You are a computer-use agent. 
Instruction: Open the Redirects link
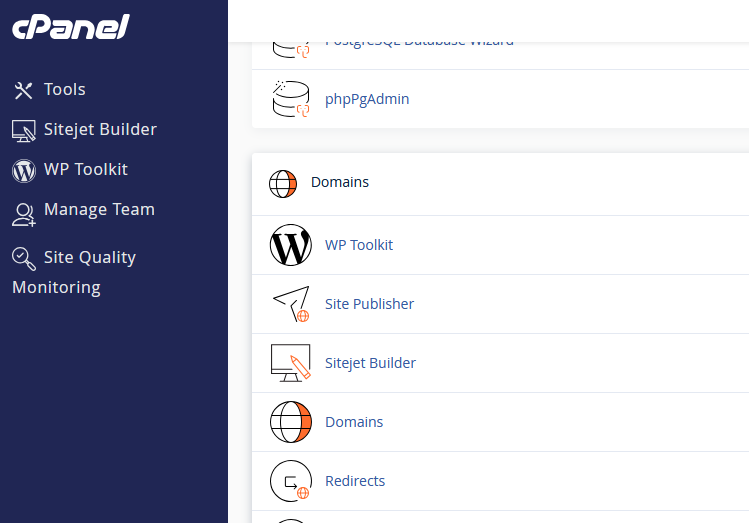coord(355,481)
